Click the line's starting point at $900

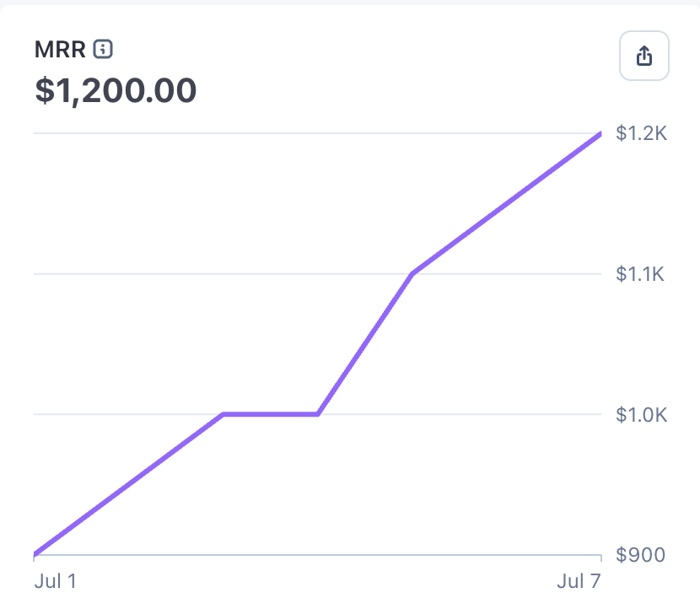click(x=35, y=554)
